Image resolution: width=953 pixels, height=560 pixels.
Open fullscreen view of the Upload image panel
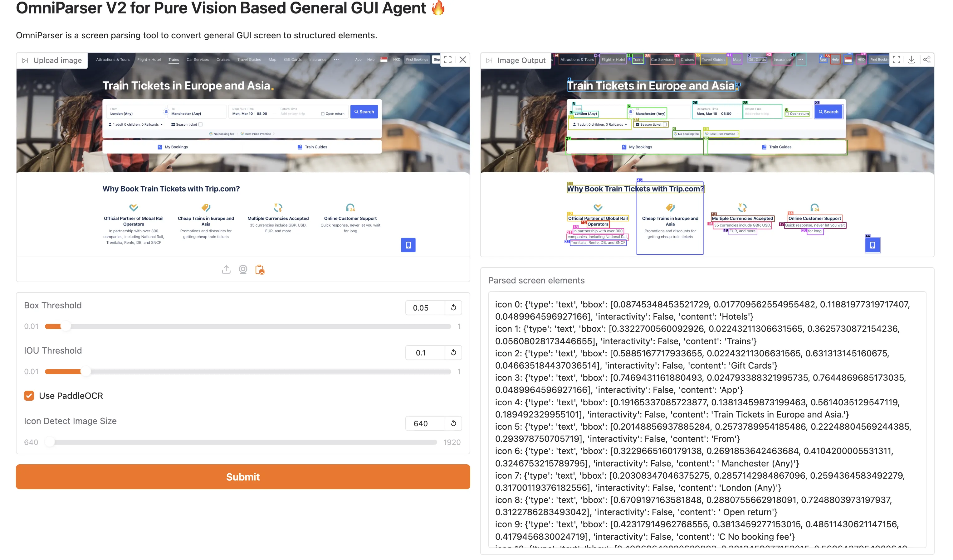pos(448,60)
